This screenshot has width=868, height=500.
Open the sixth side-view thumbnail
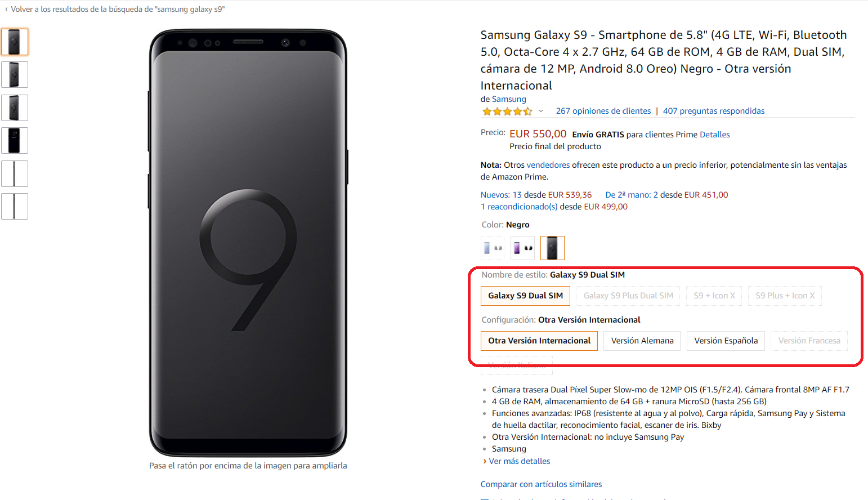click(x=15, y=206)
